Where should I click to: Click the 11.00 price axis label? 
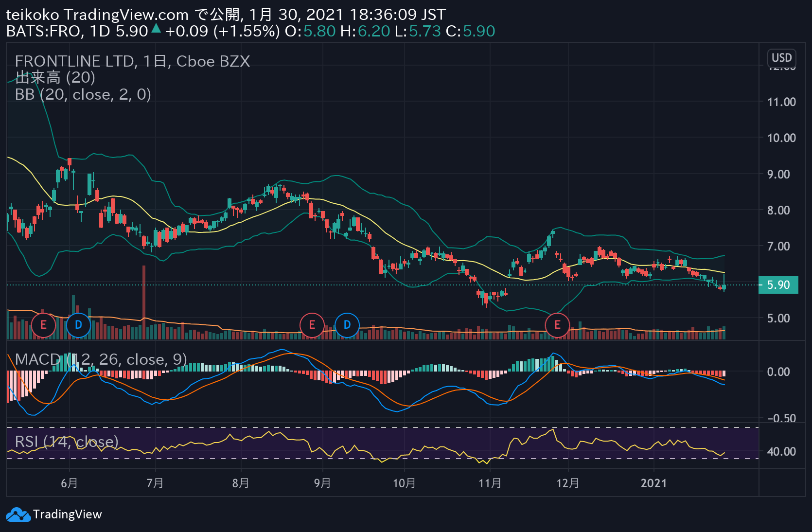click(781, 102)
